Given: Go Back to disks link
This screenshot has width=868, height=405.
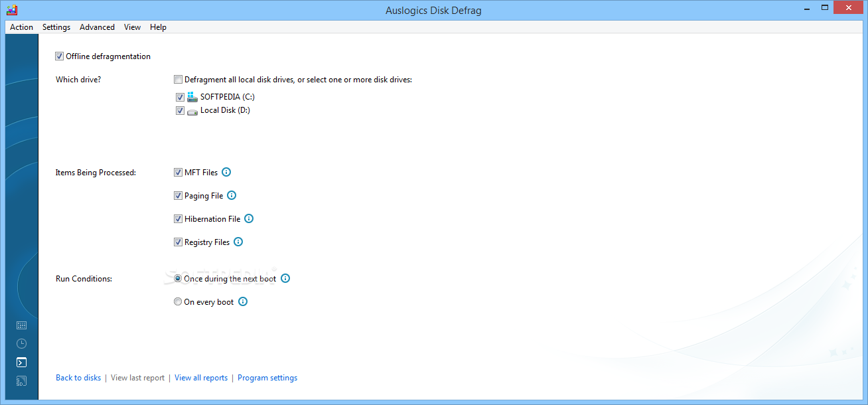Looking at the screenshot, I should [78, 378].
